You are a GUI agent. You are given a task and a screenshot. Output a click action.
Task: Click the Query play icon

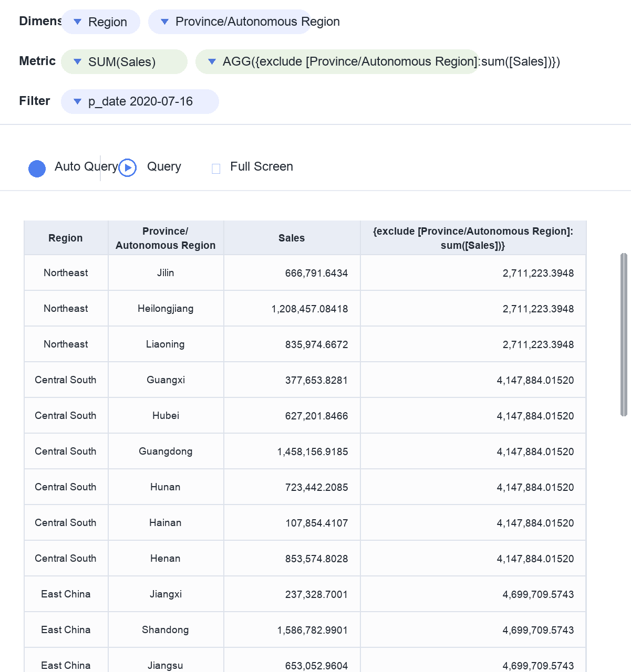128,167
